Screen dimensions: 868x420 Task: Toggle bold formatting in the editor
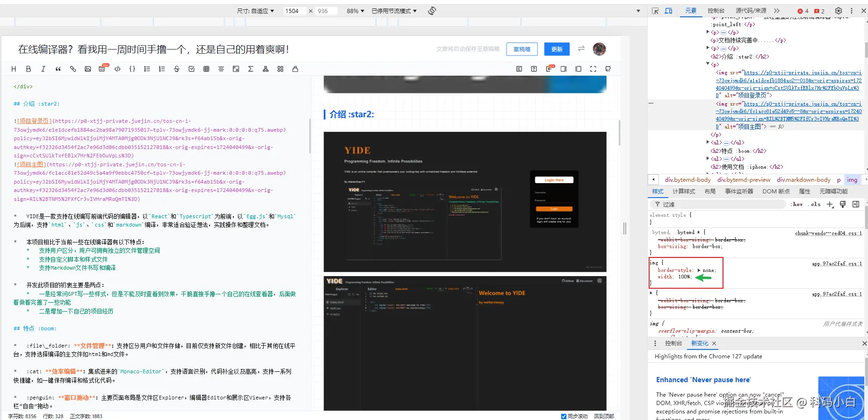(x=29, y=69)
